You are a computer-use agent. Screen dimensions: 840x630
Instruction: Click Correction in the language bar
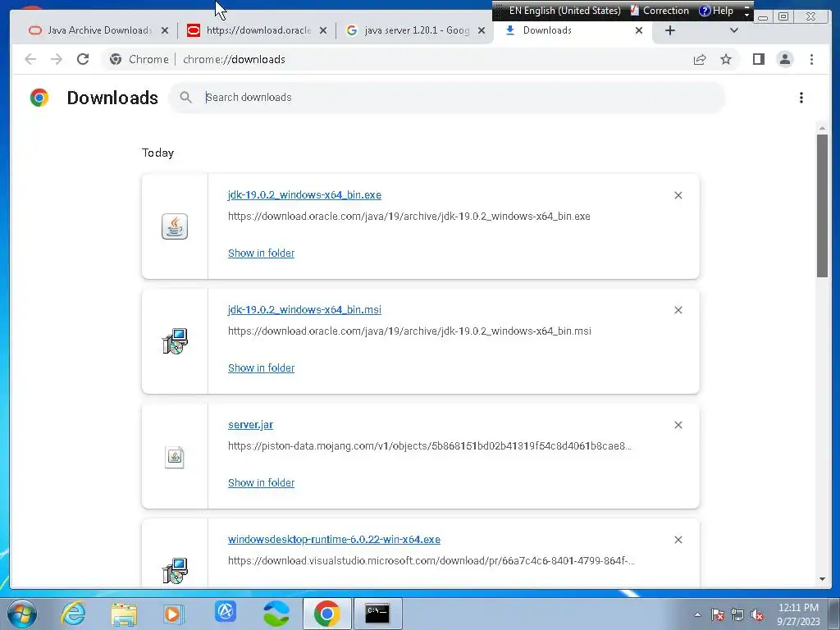coord(660,11)
